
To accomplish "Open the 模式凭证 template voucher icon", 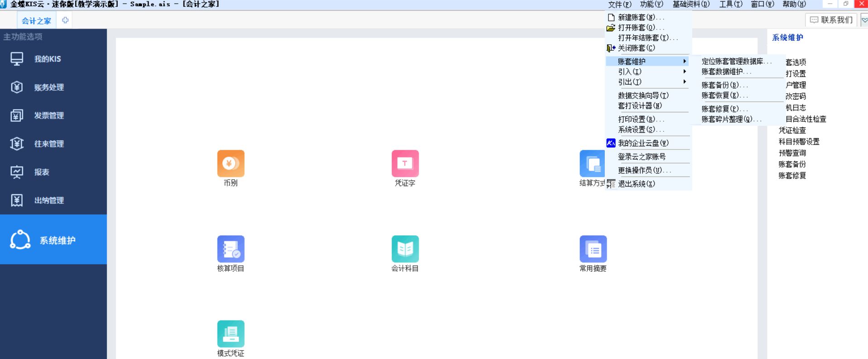I will click(x=231, y=334).
